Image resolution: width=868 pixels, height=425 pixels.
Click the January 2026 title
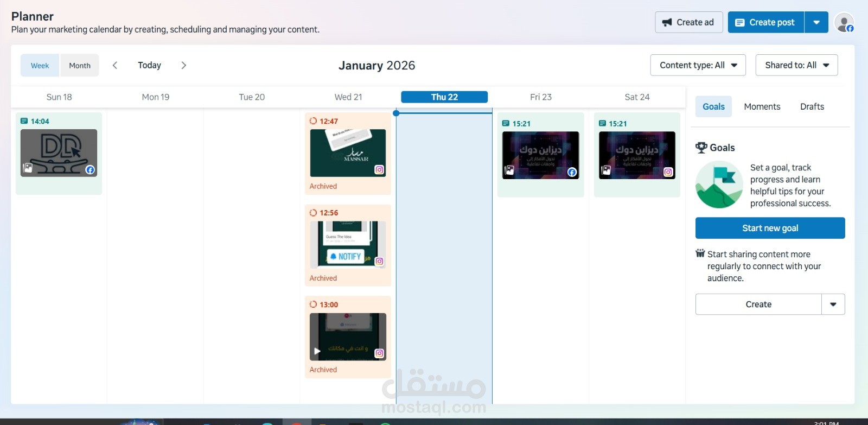pyautogui.click(x=377, y=65)
